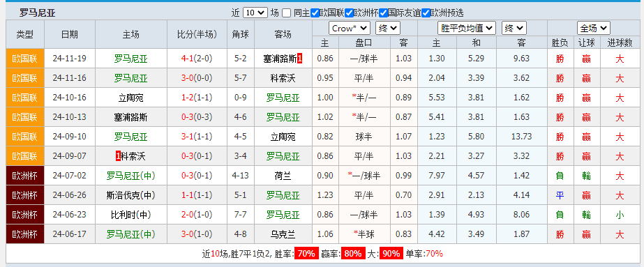Click red card marker beside away 塞浦路斯
The image size is (644, 267).
(299, 59)
